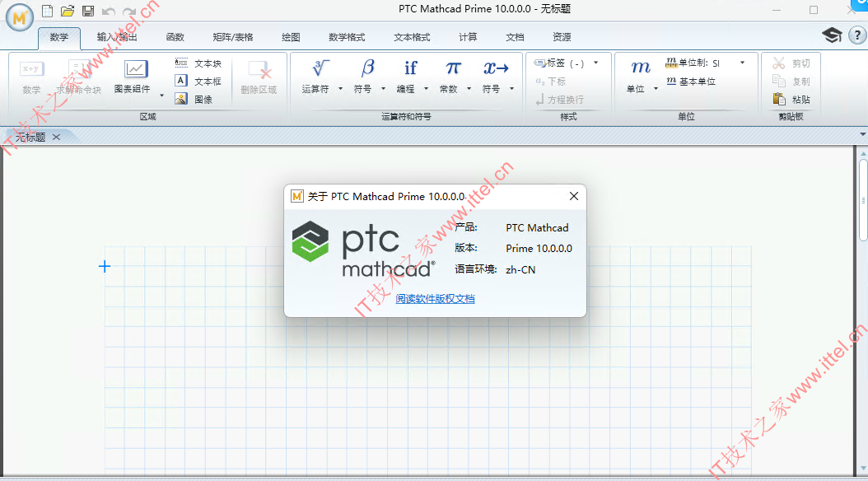The width and height of the screenshot is (868, 481).
Task: Paste (粘贴) in clipboard group
Action: coord(791,100)
